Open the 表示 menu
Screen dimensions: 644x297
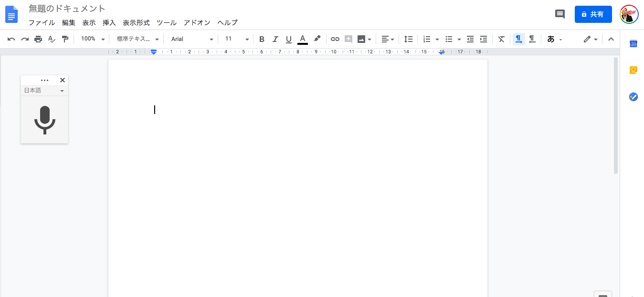tap(89, 22)
